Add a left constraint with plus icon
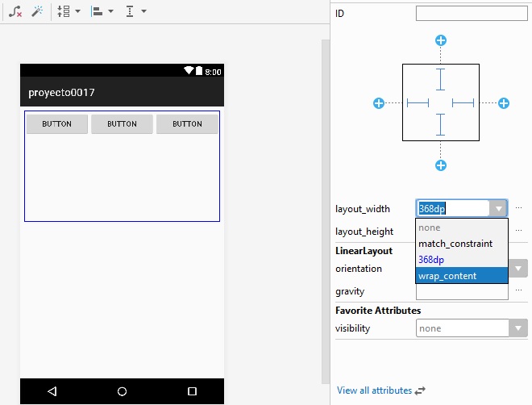 (379, 103)
